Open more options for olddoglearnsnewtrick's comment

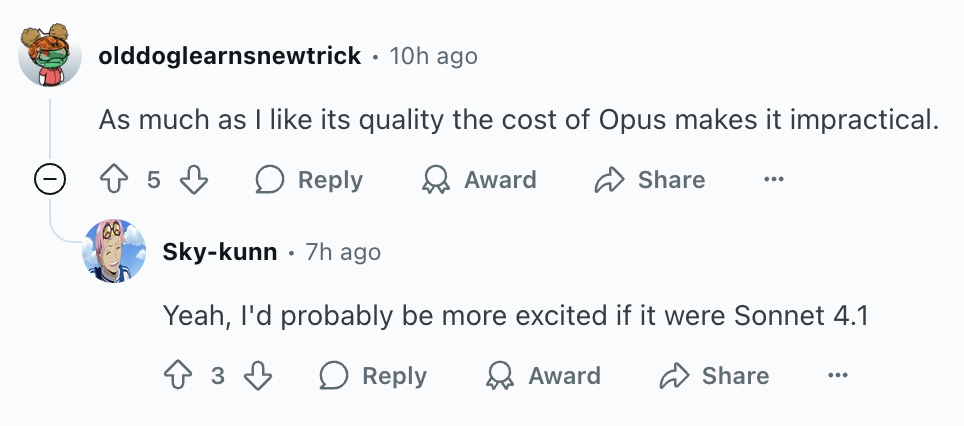coord(773,180)
